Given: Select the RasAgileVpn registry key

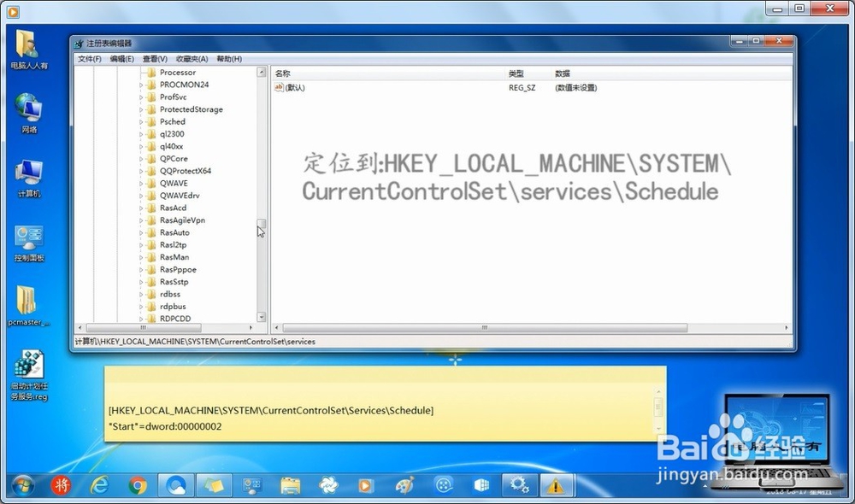Looking at the screenshot, I should click(182, 220).
